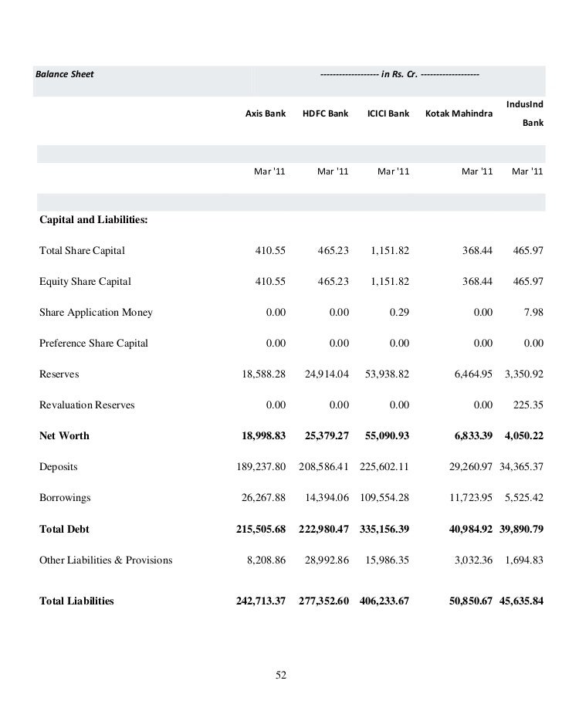This screenshot has height=728, width=562.
Task: Select ICICI Bank reserves 53,938.82
Action: tap(387, 374)
